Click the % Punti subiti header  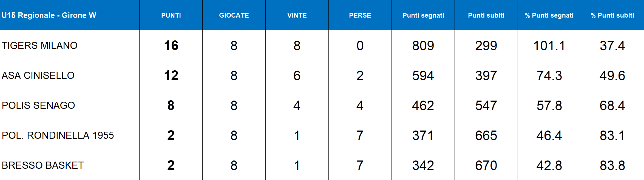coord(612,15)
